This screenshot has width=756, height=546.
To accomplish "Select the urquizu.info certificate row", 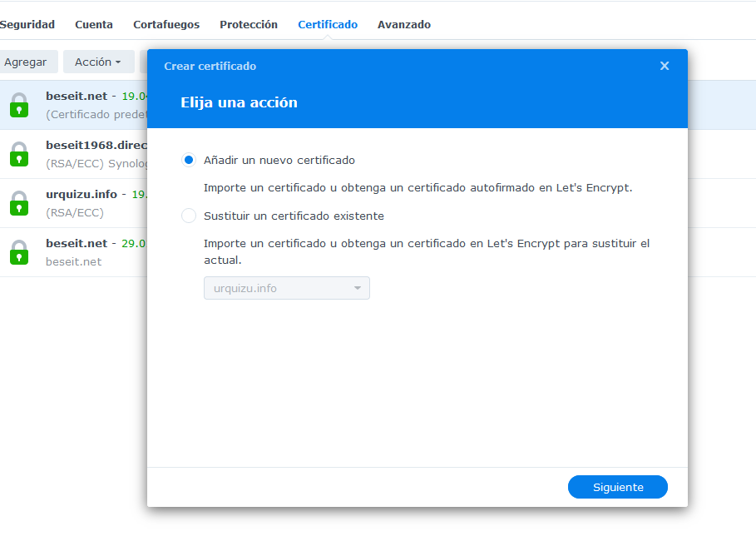I will [x=83, y=203].
